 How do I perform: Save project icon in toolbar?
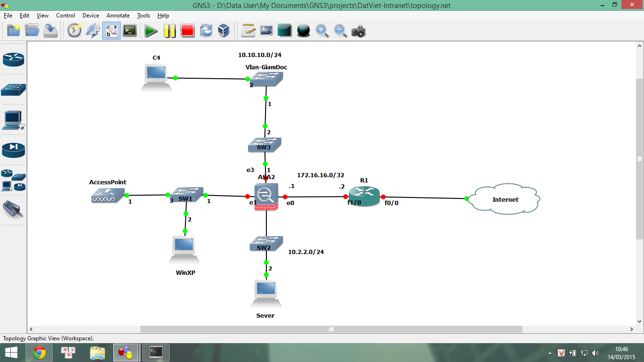[x=50, y=31]
